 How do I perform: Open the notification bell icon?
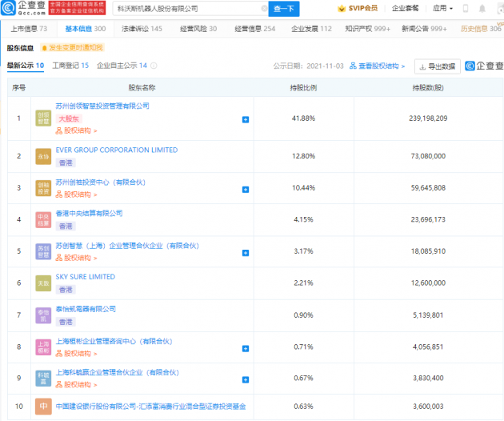coord(482,8)
